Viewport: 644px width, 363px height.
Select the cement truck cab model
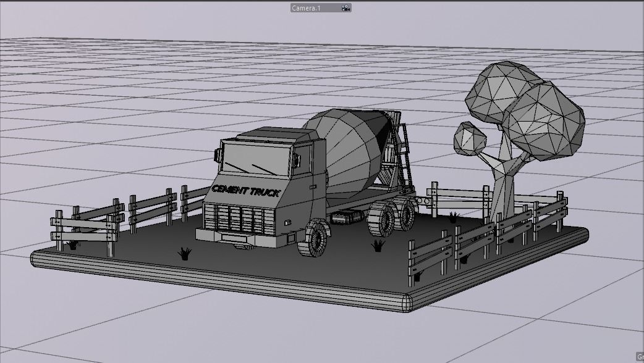[x=261, y=186]
